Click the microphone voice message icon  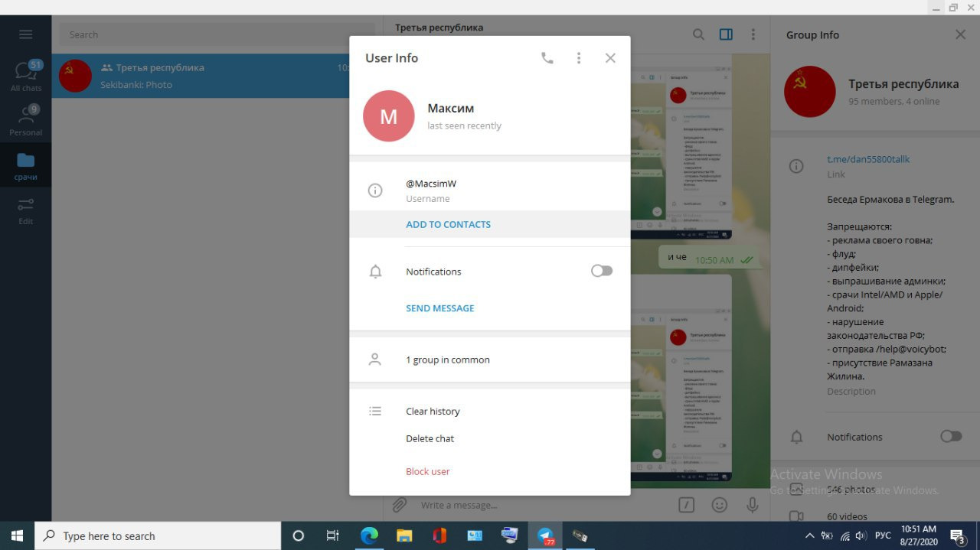click(753, 505)
